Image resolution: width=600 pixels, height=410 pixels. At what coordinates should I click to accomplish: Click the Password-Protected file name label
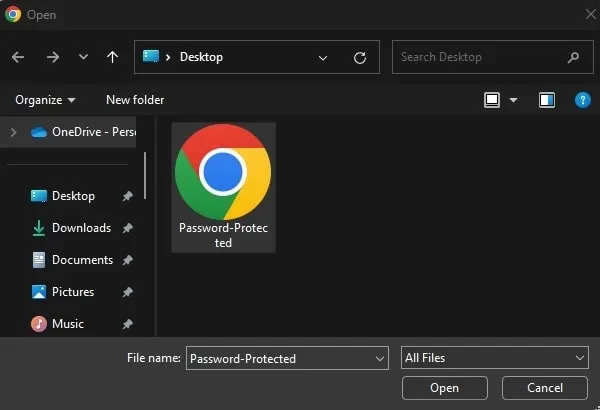(x=223, y=235)
